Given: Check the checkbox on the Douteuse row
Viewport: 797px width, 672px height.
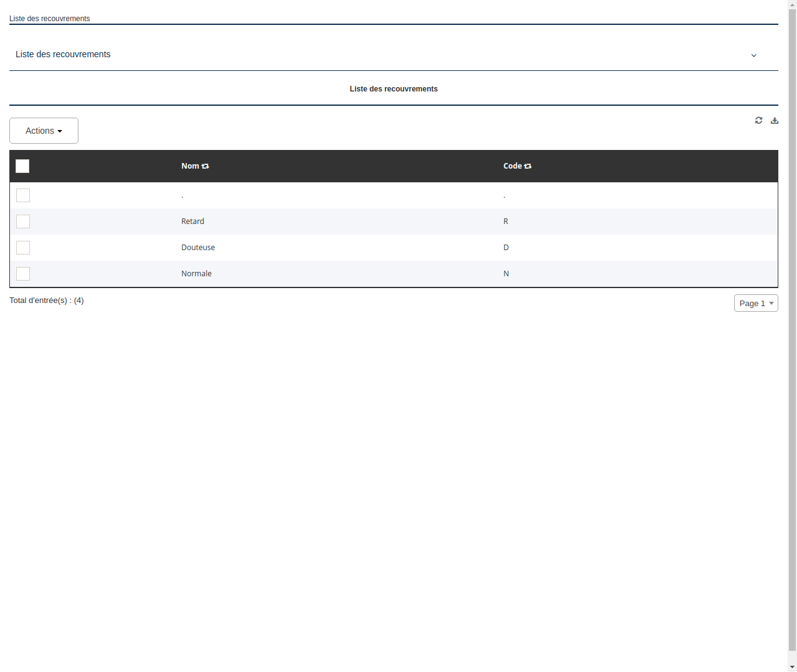Looking at the screenshot, I should [x=23, y=248].
